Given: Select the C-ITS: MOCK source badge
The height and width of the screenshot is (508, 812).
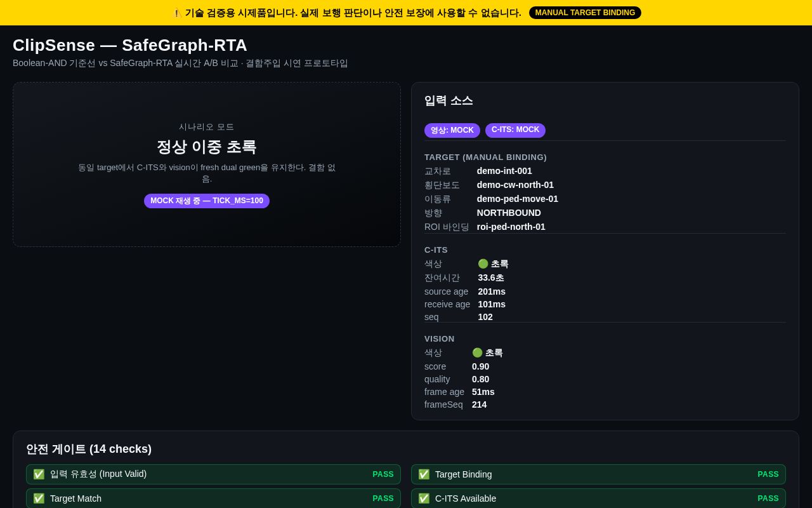Looking at the screenshot, I should tap(515, 130).
